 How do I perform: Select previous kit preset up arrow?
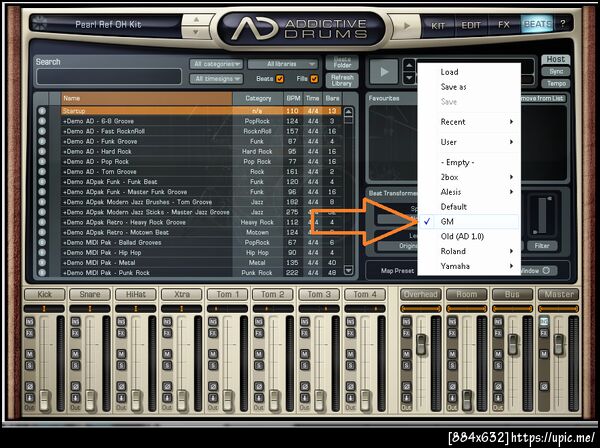click(196, 20)
